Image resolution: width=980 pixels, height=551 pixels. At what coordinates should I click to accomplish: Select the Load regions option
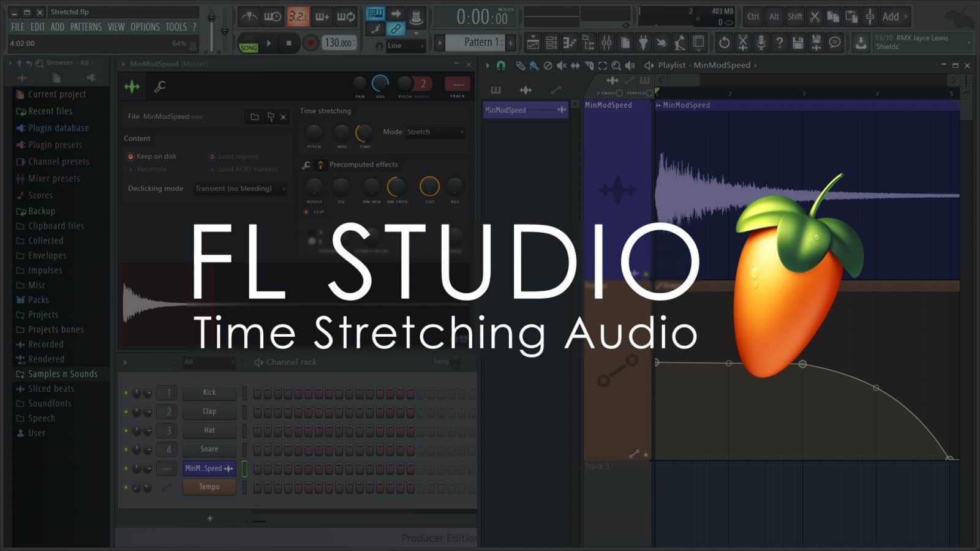point(233,156)
